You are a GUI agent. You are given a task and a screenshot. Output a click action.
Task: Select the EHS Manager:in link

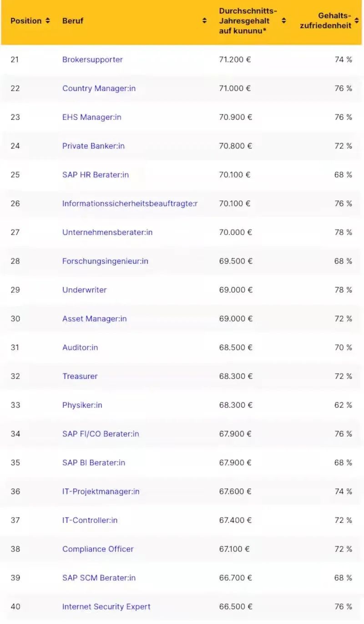pos(91,117)
